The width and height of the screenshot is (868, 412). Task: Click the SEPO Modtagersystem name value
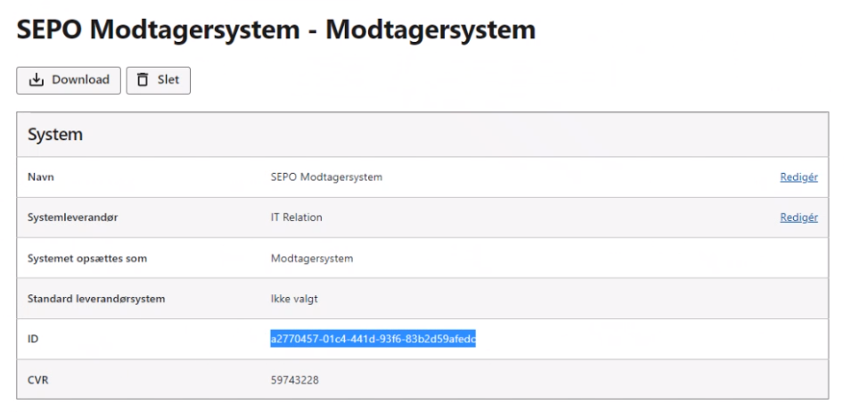click(x=326, y=177)
